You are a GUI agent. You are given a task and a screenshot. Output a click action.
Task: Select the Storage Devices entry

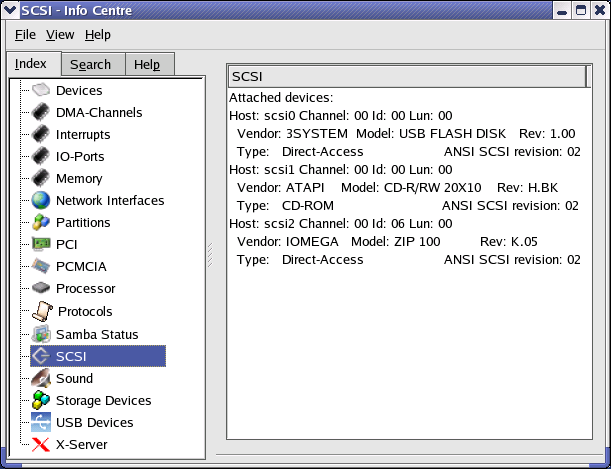pyautogui.click(x=104, y=400)
